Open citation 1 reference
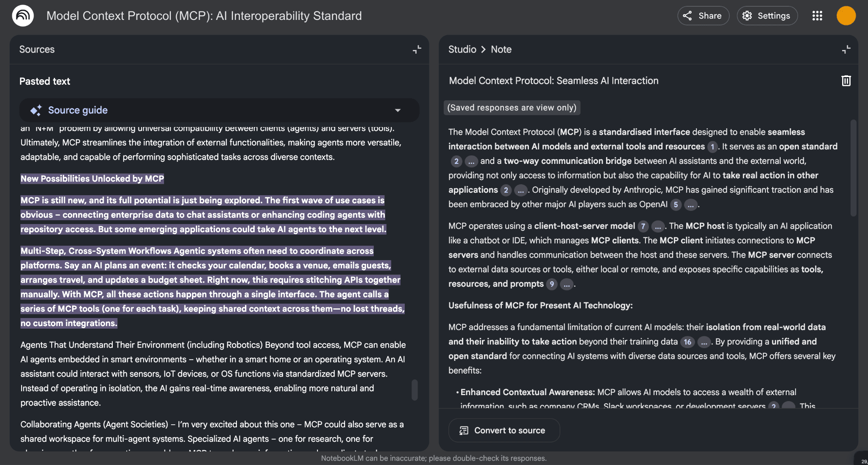 [x=712, y=147]
